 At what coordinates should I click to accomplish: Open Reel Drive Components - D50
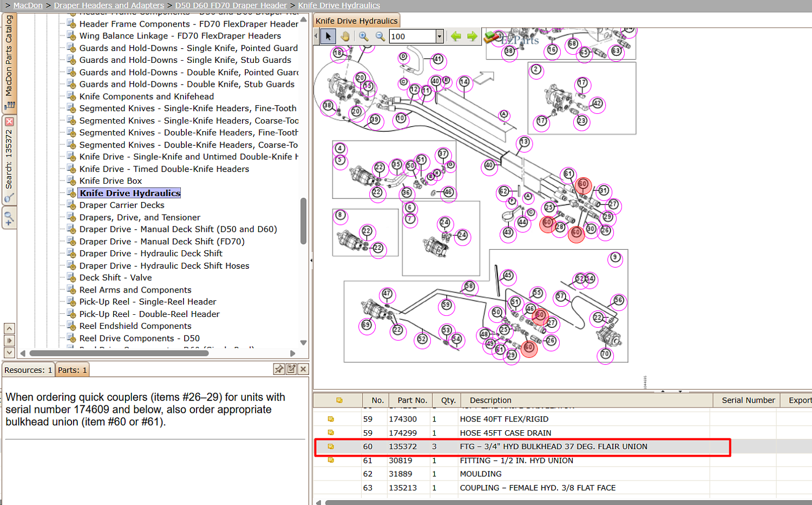(140, 338)
